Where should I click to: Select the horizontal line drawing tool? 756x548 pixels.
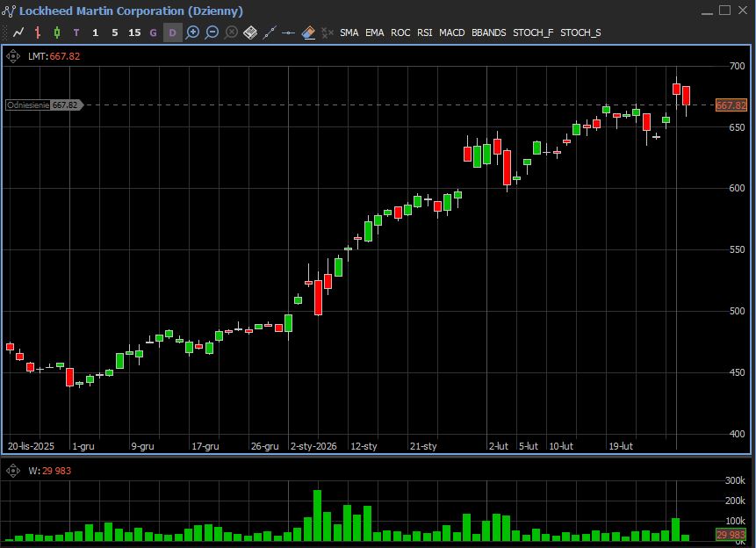289,32
